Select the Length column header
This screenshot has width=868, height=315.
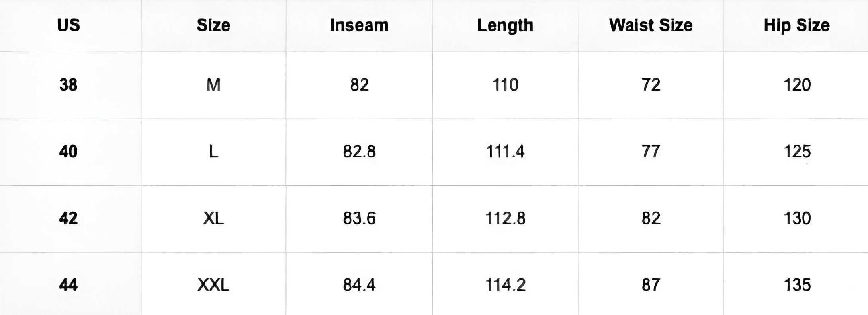[505, 25]
